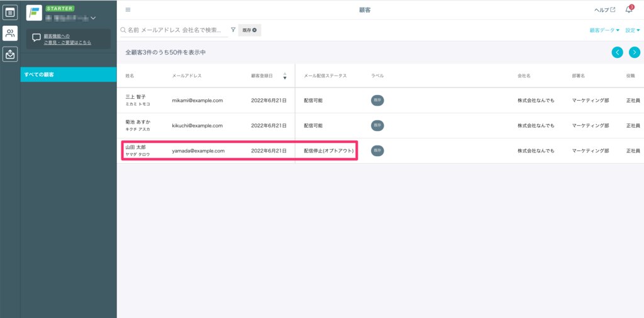Expand the account switcher chevron

(94, 18)
